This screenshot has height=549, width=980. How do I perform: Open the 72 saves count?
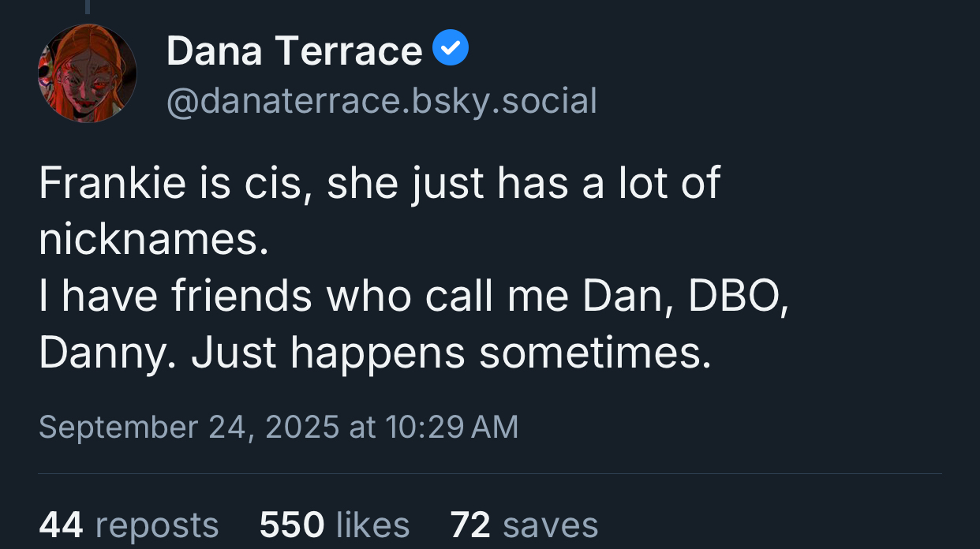click(x=524, y=525)
